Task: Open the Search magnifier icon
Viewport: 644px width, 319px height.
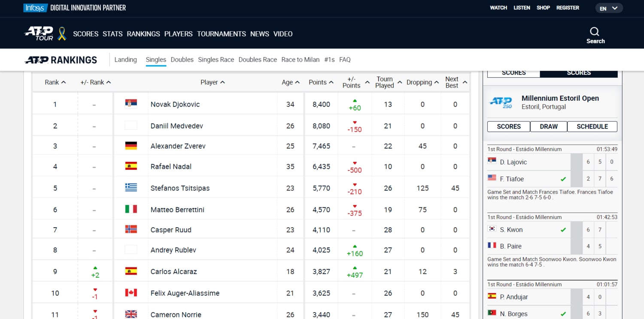Action: coord(595,32)
